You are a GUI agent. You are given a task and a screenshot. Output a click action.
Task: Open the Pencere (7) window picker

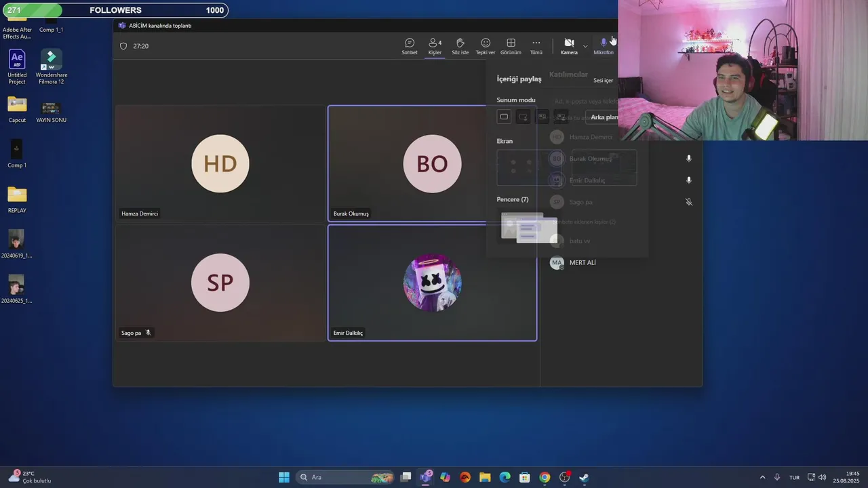(x=529, y=228)
